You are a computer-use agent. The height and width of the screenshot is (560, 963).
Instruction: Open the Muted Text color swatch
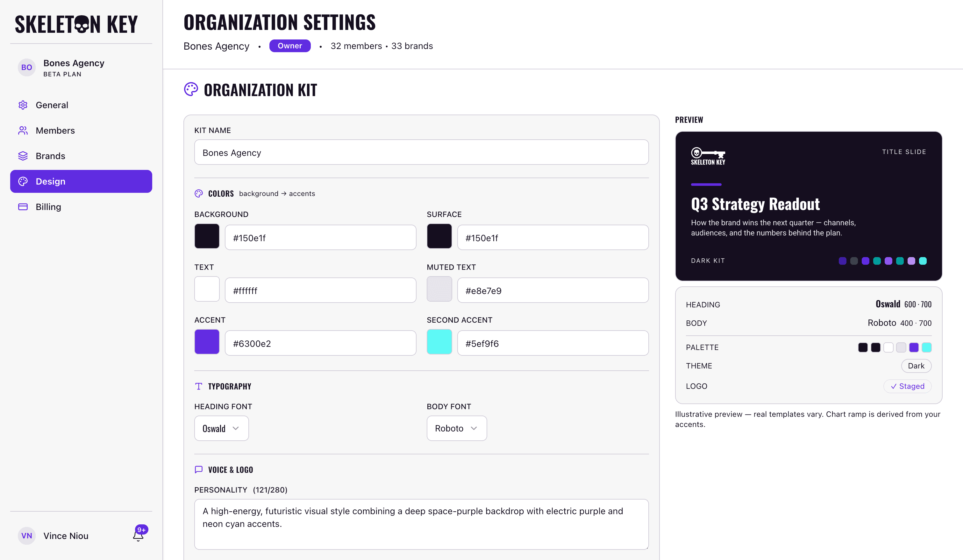tap(439, 289)
